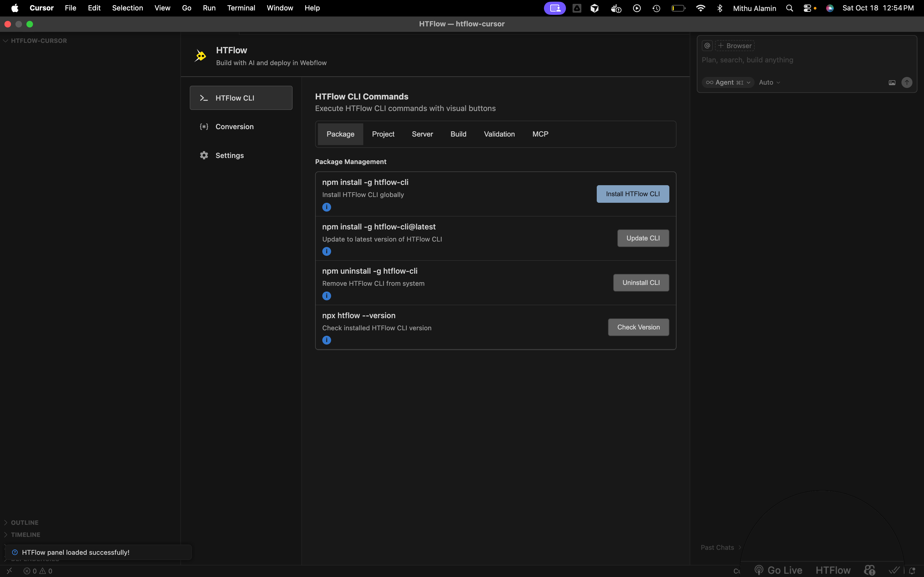Open HTFlow Settings from the sidebar gear

click(x=229, y=155)
